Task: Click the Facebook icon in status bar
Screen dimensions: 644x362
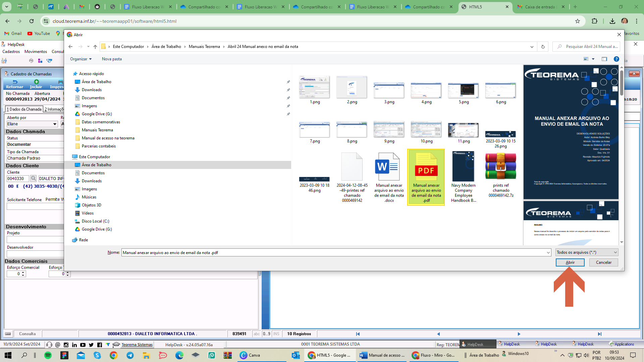Action: point(100,345)
